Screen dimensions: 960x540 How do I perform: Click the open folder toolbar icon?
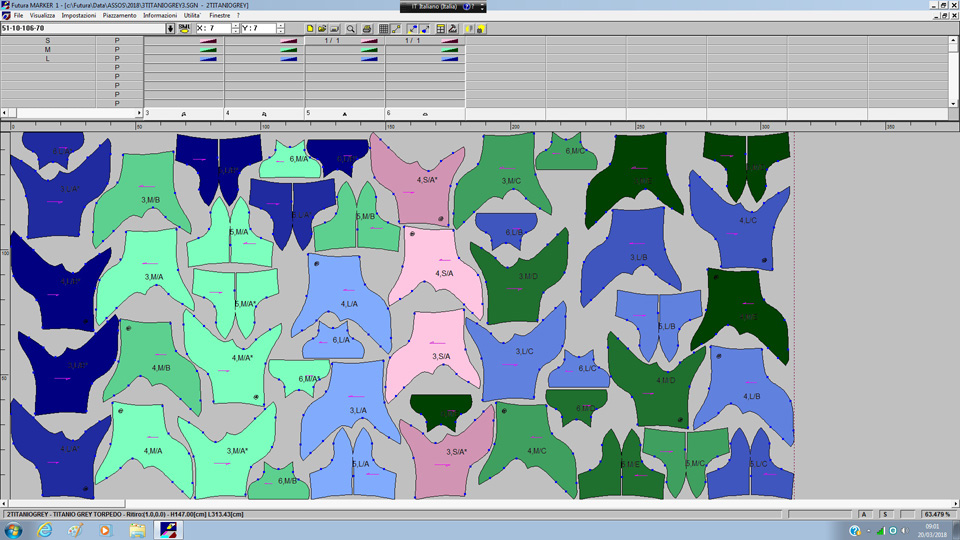[x=322, y=29]
